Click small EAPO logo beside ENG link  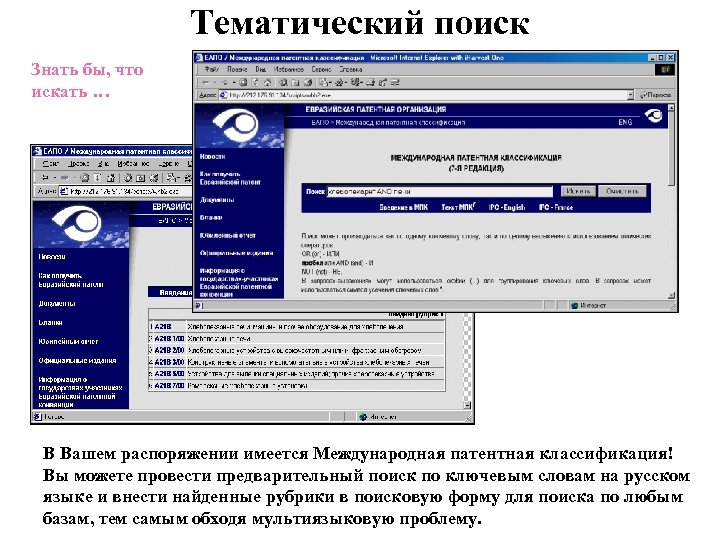(x=653, y=115)
